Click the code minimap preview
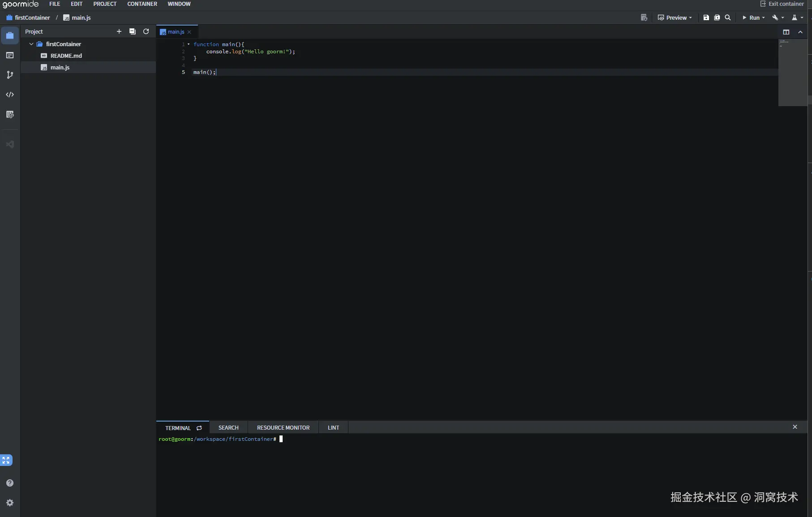812x517 pixels. coord(792,73)
